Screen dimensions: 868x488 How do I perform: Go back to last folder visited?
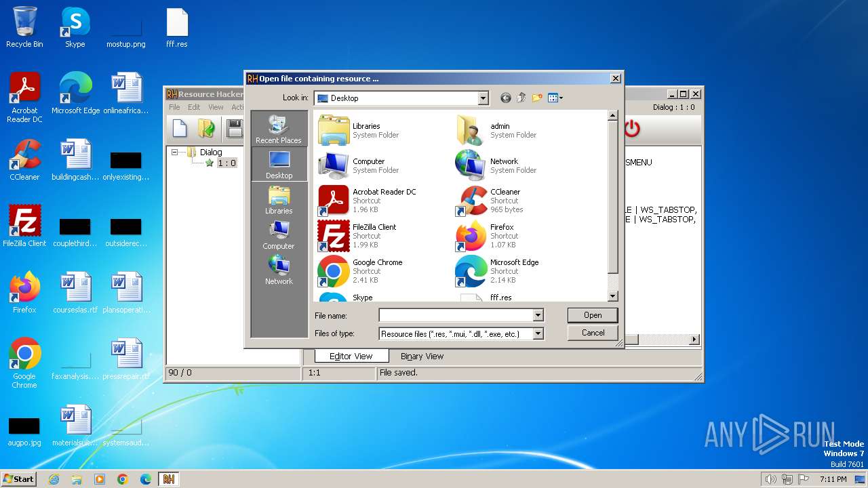506,98
